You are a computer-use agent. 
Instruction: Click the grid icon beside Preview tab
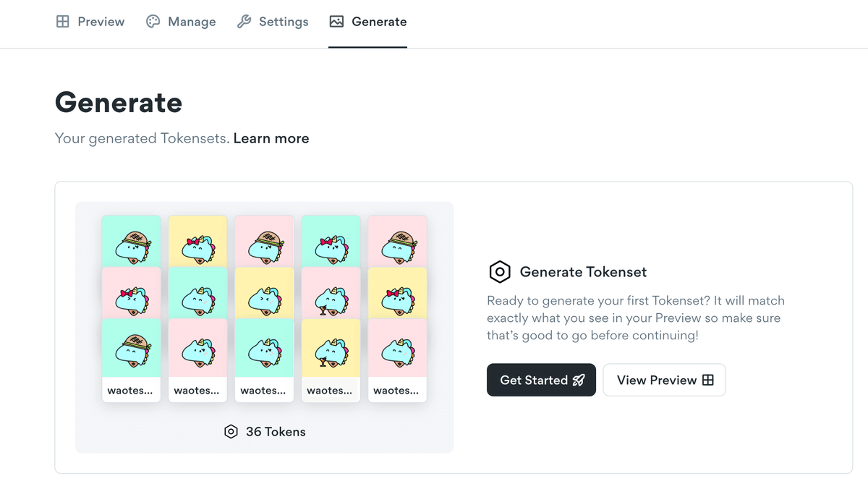point(63,22)
